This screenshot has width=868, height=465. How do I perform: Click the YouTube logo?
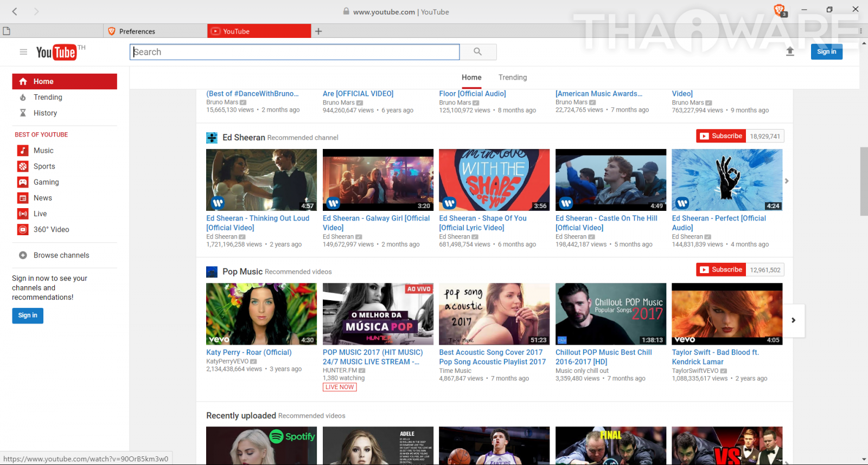tap(57, 52)
